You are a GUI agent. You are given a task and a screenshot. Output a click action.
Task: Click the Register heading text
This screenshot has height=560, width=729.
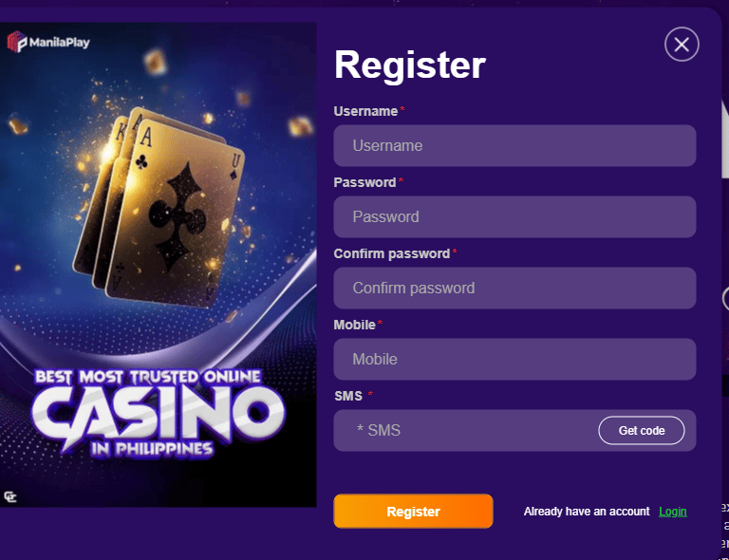coord(410,65)
